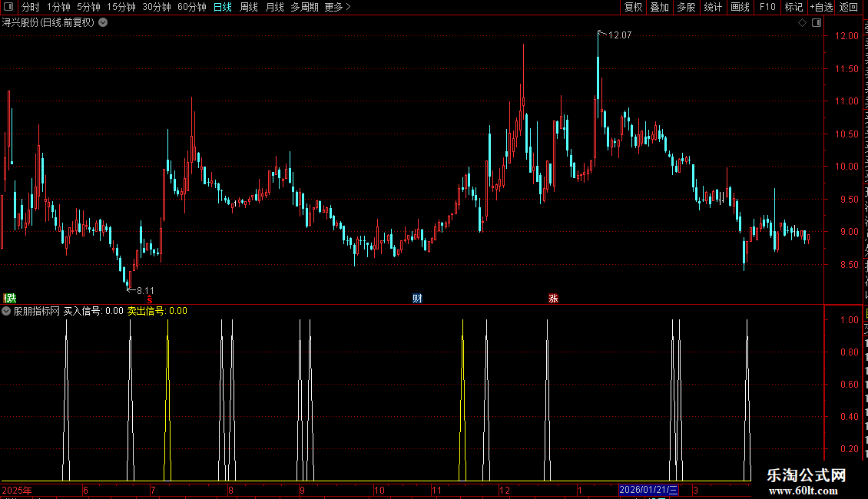Expand the 更多 period menu

click(337, 7)
